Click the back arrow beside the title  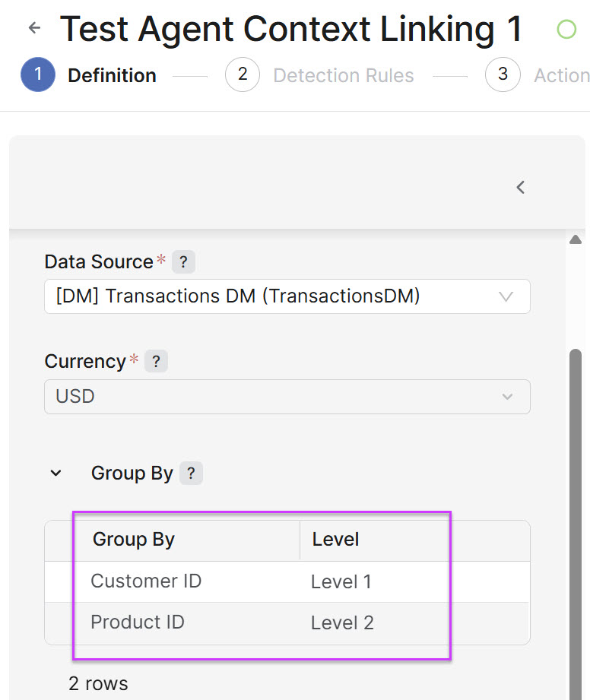tap(33, 28)
